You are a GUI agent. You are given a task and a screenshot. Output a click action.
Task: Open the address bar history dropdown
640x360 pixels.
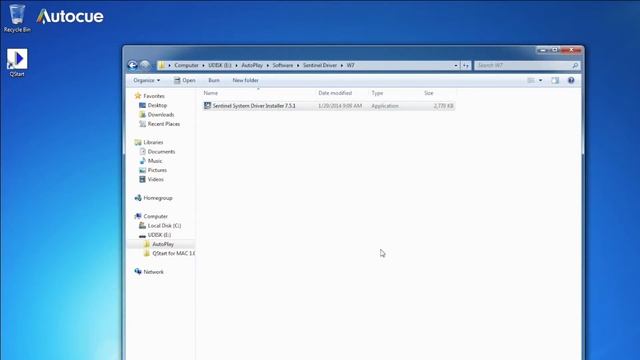coord(456,65)
